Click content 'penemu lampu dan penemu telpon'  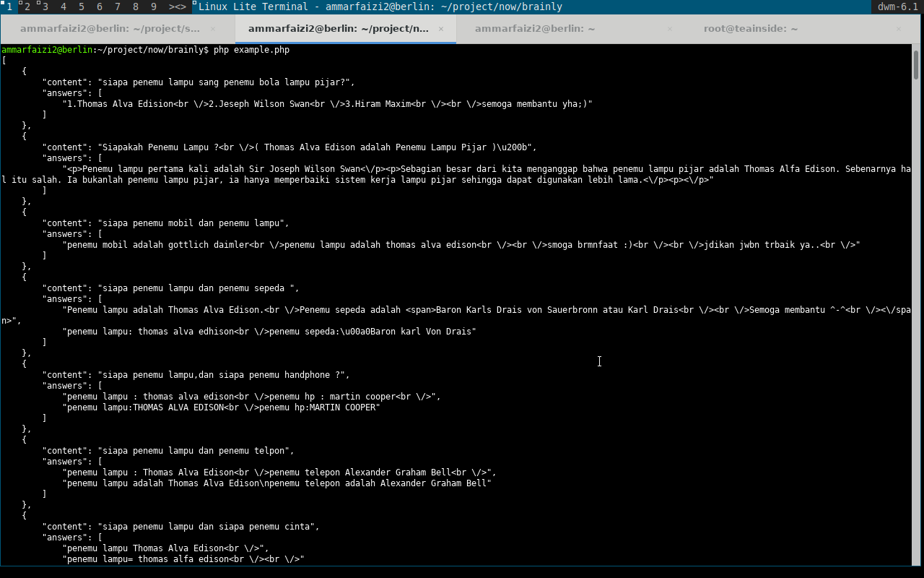tap(168, 451)
